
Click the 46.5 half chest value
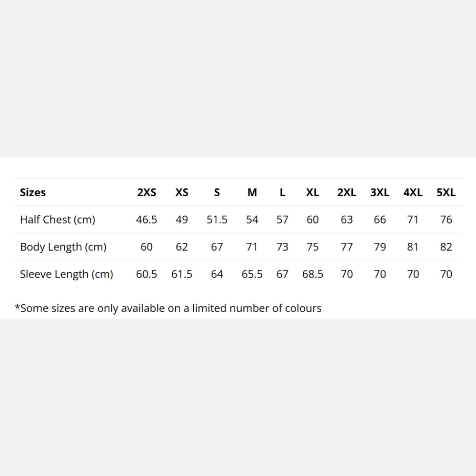[x=147, y=219]
